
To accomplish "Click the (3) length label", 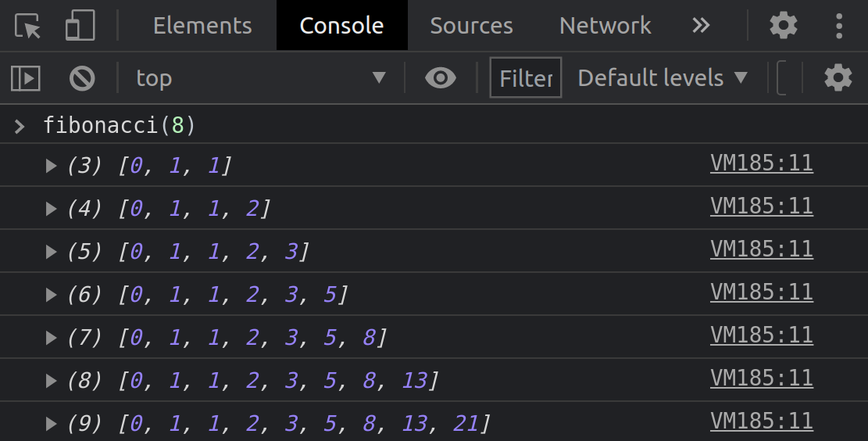I will pos(84,166).
